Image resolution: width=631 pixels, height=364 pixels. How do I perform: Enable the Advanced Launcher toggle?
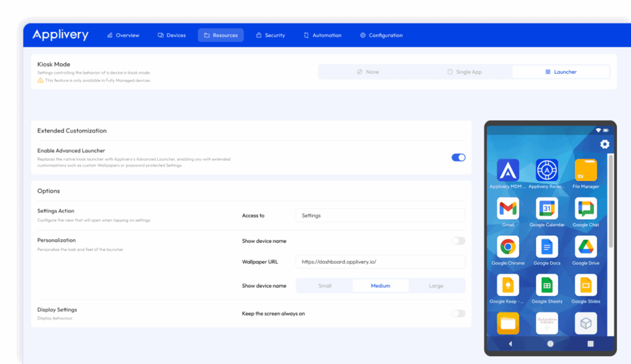(458, 157)
